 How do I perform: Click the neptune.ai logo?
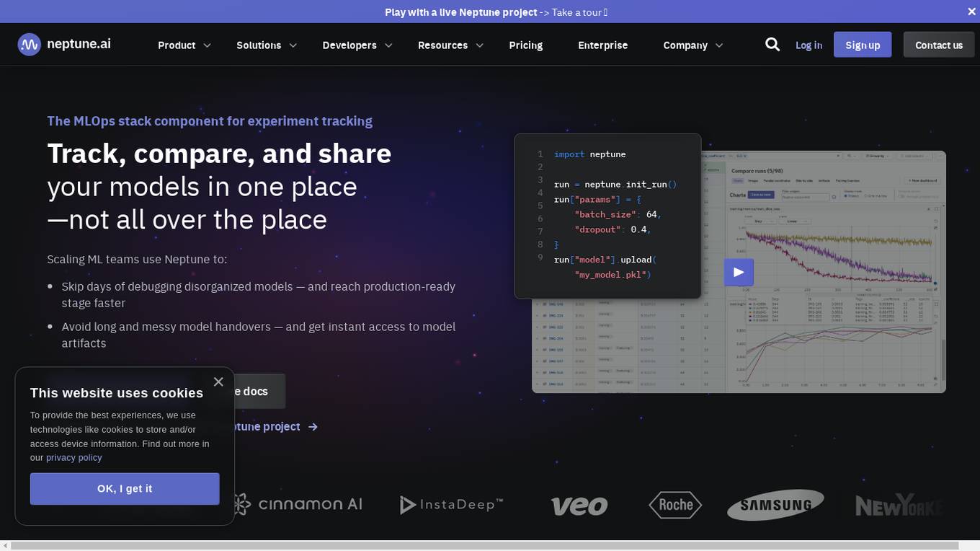click(x=64, y=44)
